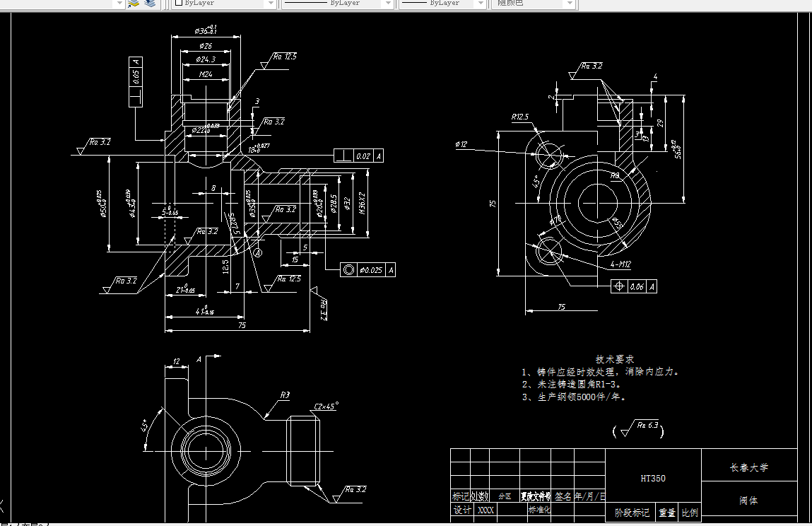Image resolution: width=812 pixels, height=526 pixels.
Task: Open the ByLayer color control dropdown
Action: (269, 4)
